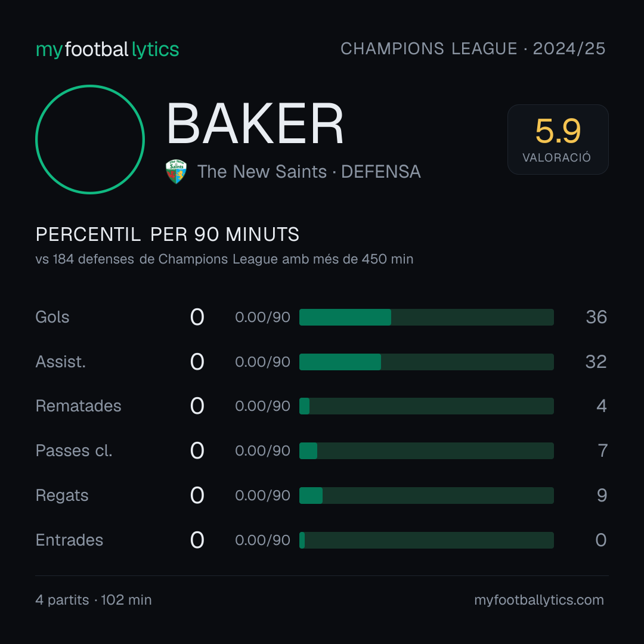Click the Gols percentile bar
The image size is (644, 644).
pyautogui.click(x=426, y=317)
